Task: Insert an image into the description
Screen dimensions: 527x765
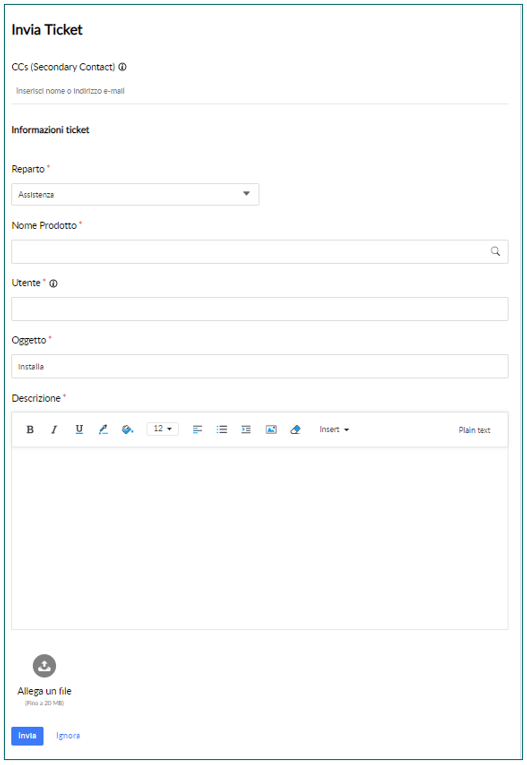Action: (271, 429)
